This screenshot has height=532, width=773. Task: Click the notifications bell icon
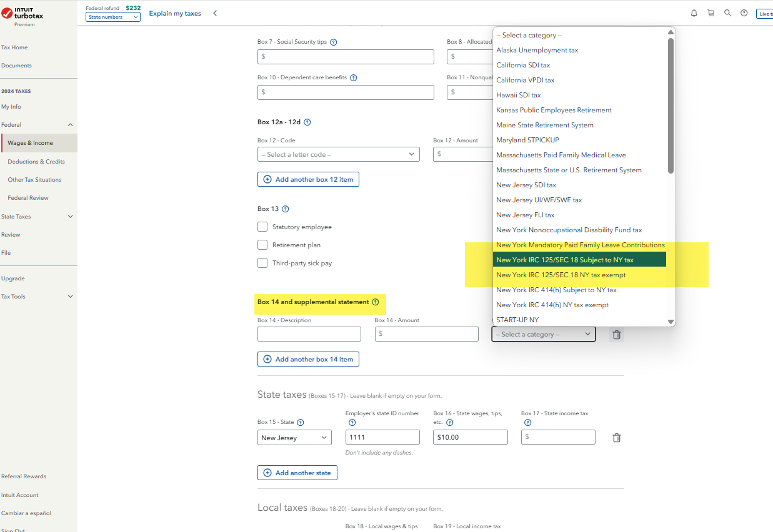pyautogui.click(x=694, y=13)
